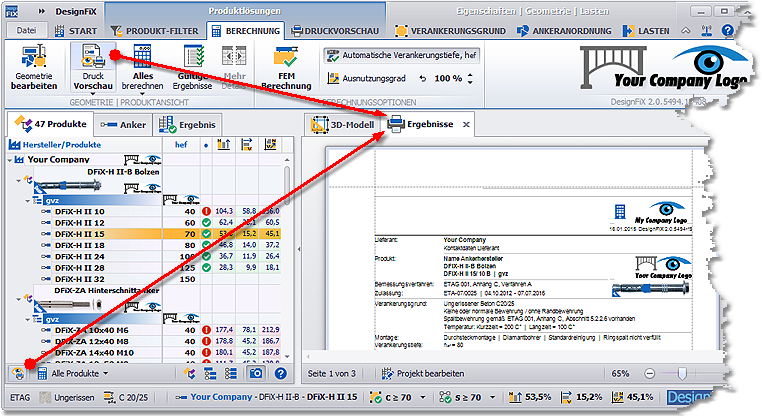
Task: Toggle Mehr Details view
Action: tap(234, 67)
